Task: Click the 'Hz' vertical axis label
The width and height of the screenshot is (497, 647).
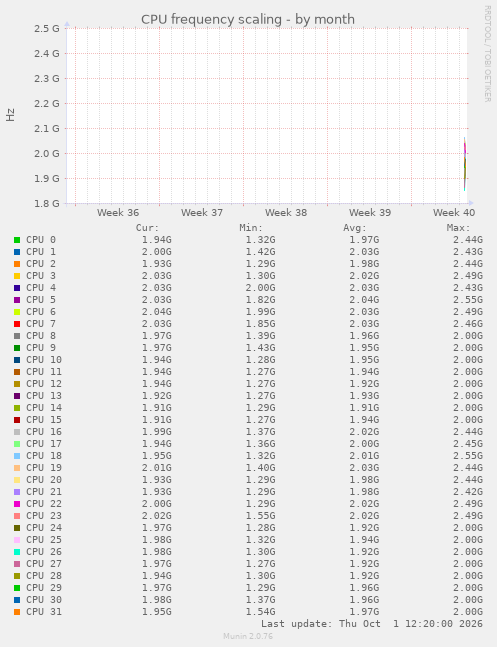Action: click(10, 115)
